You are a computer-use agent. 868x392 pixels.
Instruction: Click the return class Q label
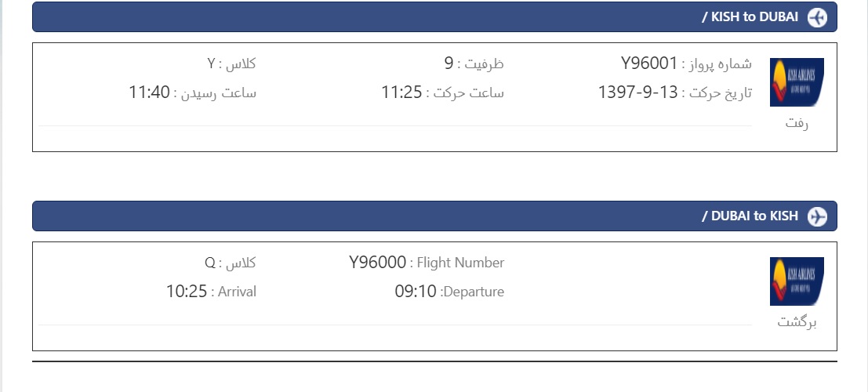point(231,263)
